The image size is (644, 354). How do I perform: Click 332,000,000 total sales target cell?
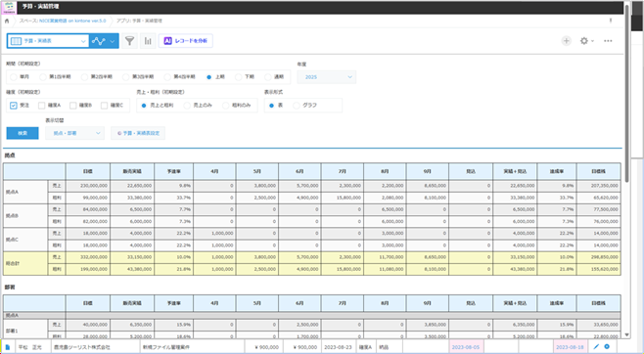(x=87, y=257)
